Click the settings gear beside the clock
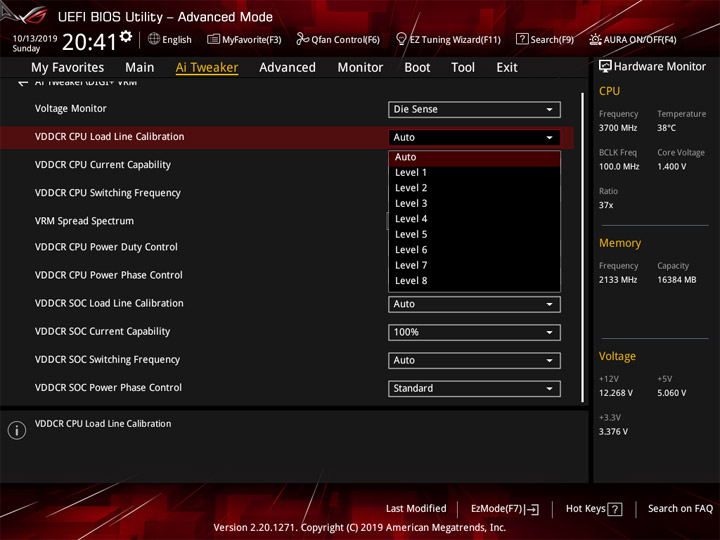 point(126,36)
